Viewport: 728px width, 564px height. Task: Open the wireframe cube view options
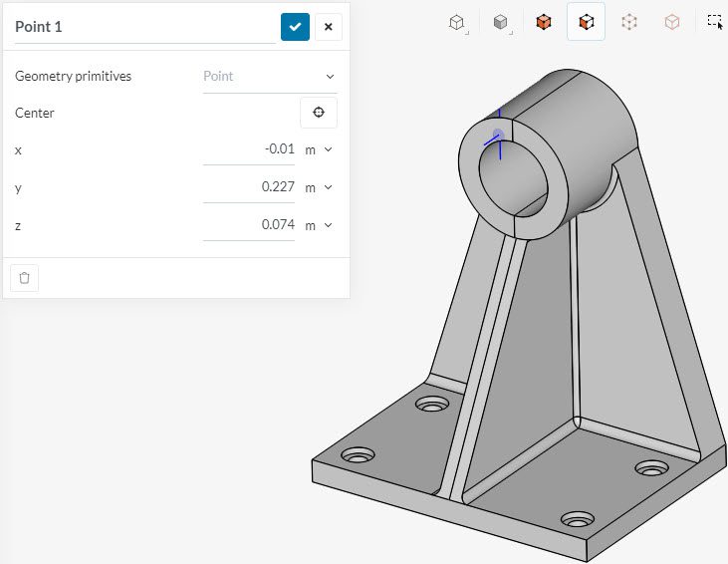click(x=456, y=21)
